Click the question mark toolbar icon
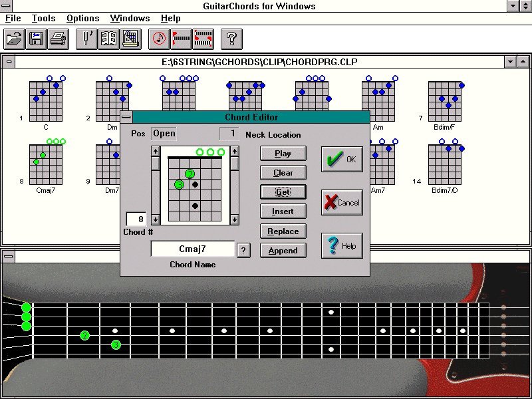This screenshot has width=532, height=399. (x=231, y=39)
